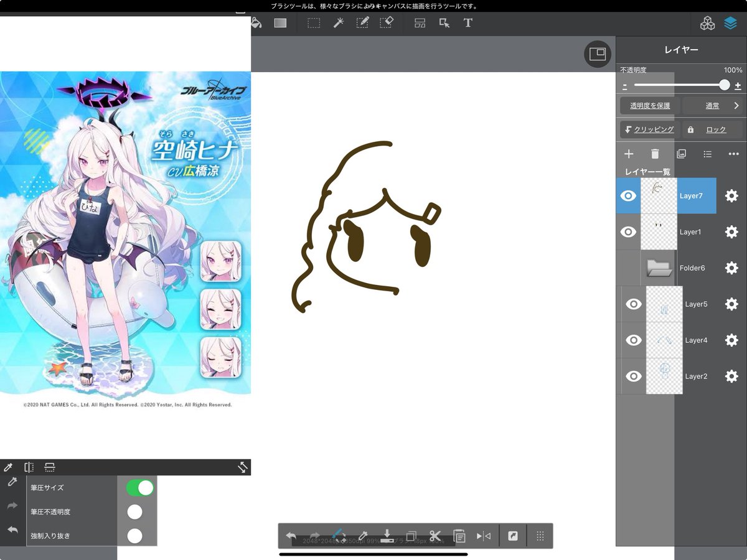This screenshot has height=560, width=747.
Task: Turn off 筆圧サイズ switch
Action: click(140, 488)
